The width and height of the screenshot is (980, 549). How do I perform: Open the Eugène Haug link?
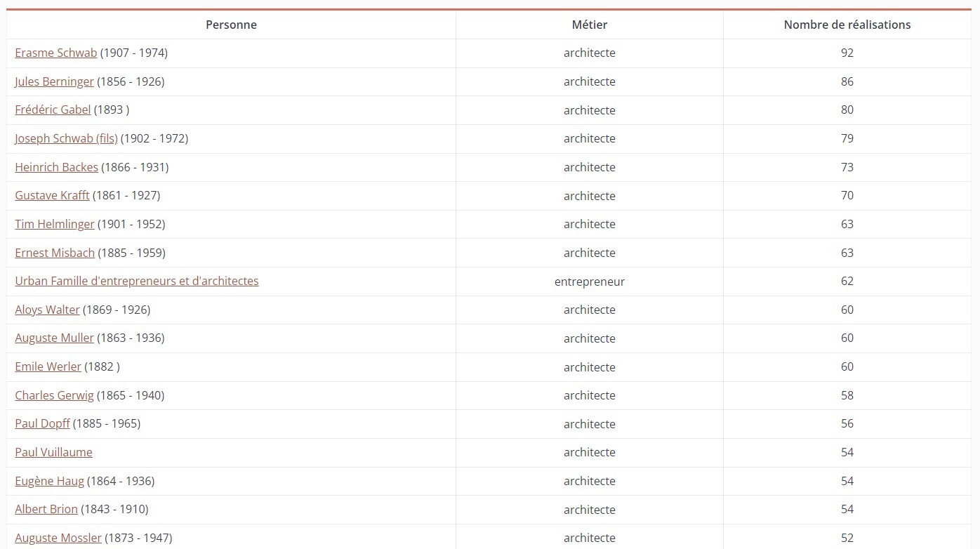click(x=49, y=481)
